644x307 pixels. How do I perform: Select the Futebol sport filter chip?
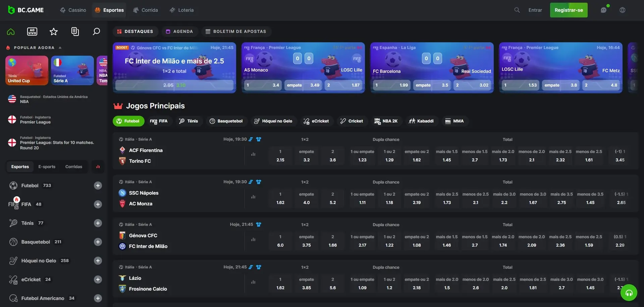[x=128, y=121]
